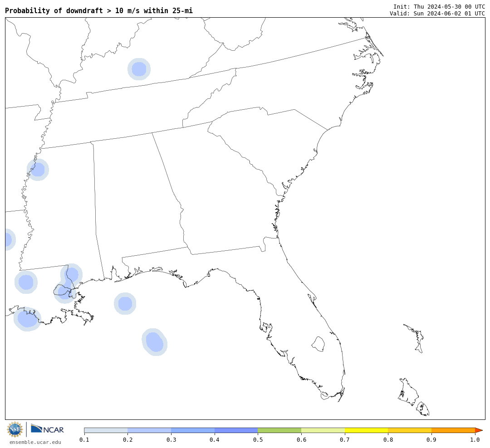Click the blob over Lake Pontchartrain
490x448 pixels.
point(65,292)
